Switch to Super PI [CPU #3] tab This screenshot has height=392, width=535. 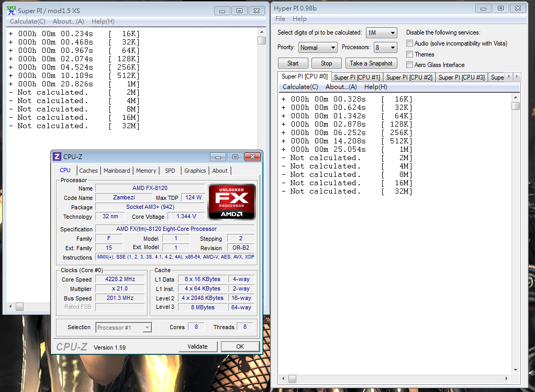click(461, 77)
